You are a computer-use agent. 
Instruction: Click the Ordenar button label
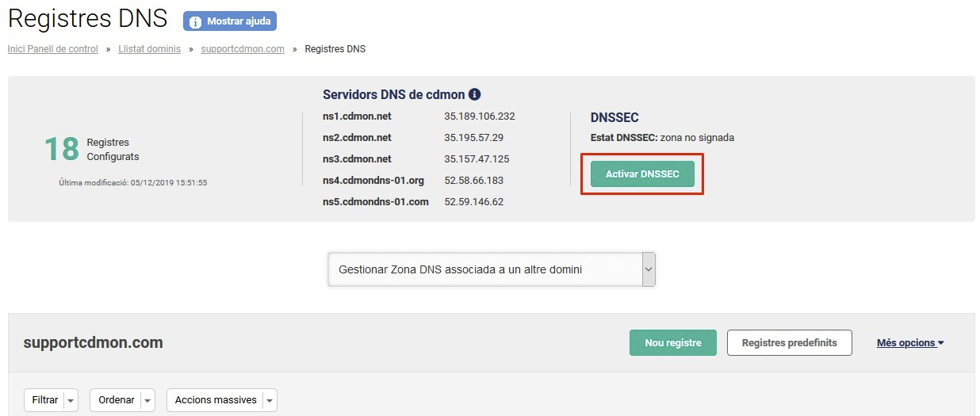[x=116, y=400]
